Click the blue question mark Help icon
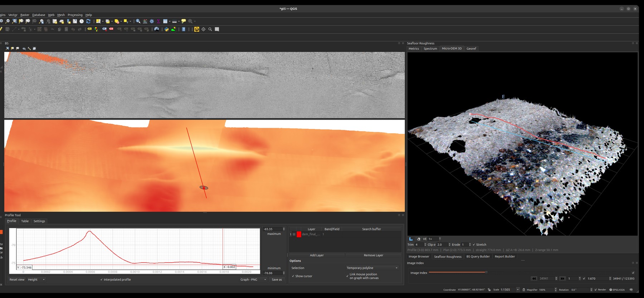The width and height of the screenshot is (644, 298). pyautogui.click(x=184, y=29)
